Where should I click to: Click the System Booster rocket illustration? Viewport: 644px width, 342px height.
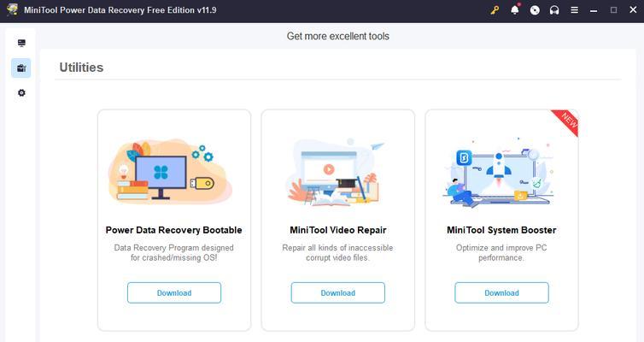499,173
